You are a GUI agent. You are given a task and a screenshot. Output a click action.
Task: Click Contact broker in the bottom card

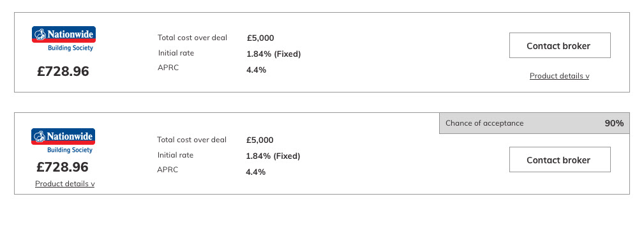[560, 159]
